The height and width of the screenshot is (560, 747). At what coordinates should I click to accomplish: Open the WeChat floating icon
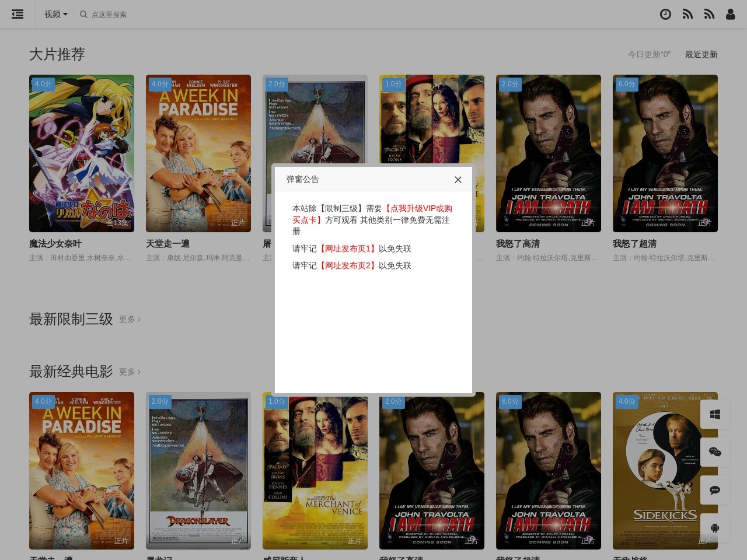[715, 452]
